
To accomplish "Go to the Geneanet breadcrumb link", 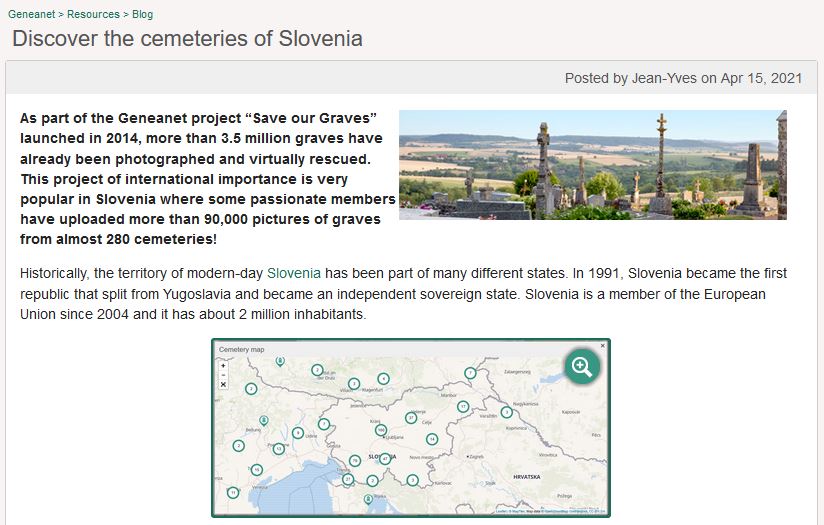I will 32,14.
